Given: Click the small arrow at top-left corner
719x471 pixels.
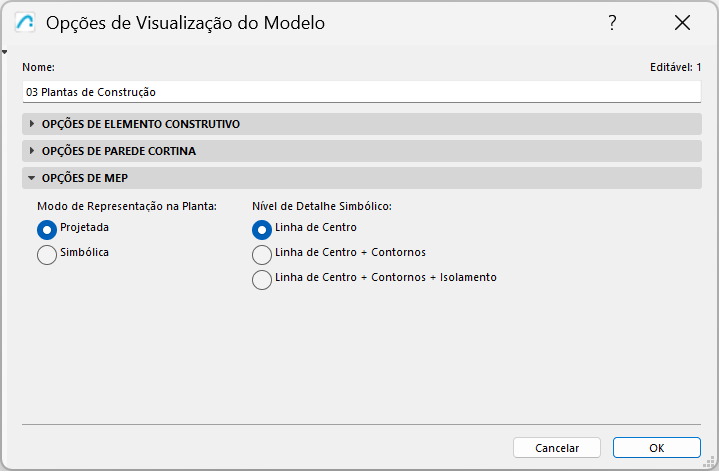Looking at the screenshot, I should pos(5,52).
